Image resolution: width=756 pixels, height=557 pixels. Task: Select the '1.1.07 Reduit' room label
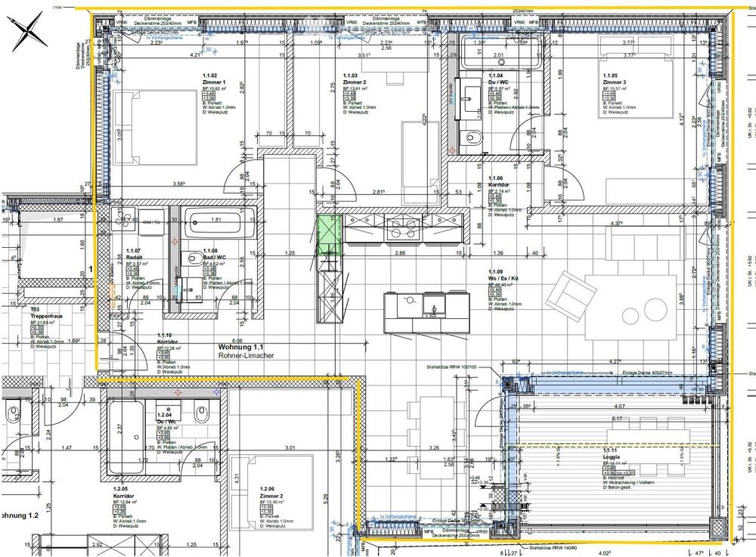(134, 254)
